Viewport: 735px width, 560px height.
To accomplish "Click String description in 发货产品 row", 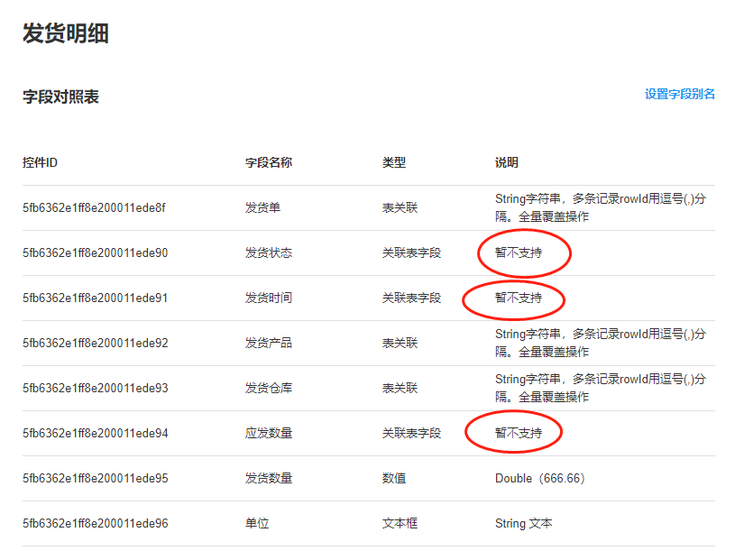I will (x=601, y=343).
